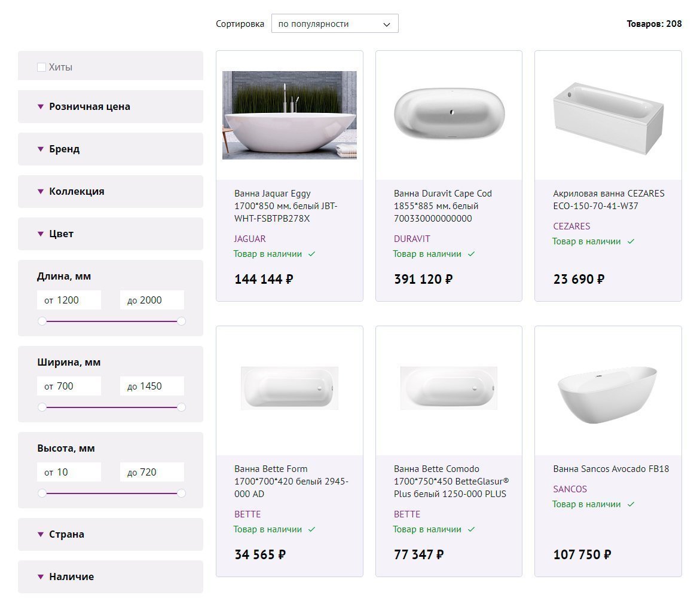This screenshot has width=700, height=604.
Task: Click the left handle of Длина slider
Action: click(x=42, y=321)
